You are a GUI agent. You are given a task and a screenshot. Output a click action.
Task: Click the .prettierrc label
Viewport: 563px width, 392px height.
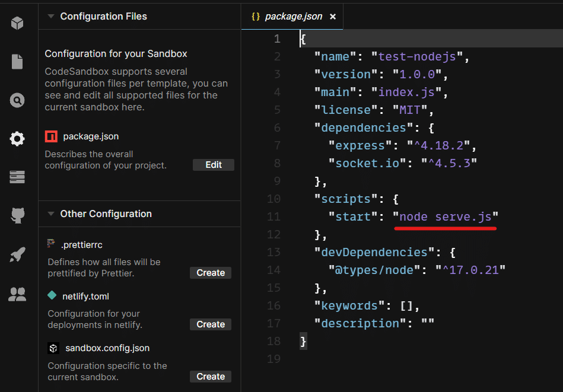[82, 245]
